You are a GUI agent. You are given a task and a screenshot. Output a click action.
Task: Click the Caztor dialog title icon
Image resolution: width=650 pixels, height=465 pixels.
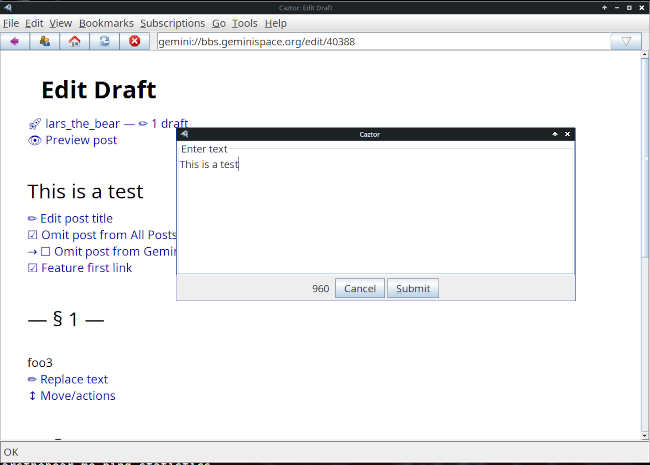point(184,134)
